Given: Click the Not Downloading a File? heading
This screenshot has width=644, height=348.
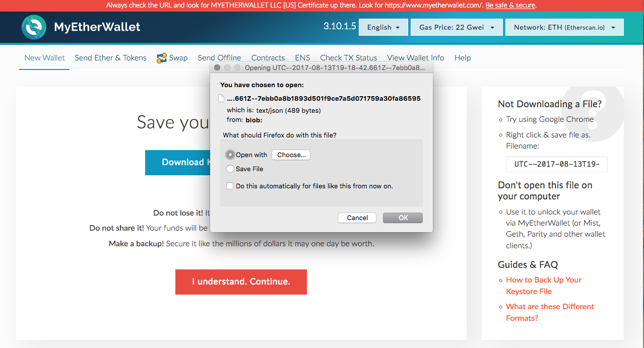Looking at the screenshot, I should (550, 104).
